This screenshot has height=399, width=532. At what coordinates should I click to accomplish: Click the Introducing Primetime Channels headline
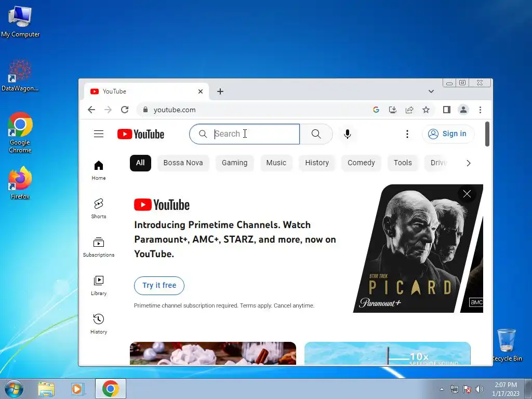click(235, 239)
